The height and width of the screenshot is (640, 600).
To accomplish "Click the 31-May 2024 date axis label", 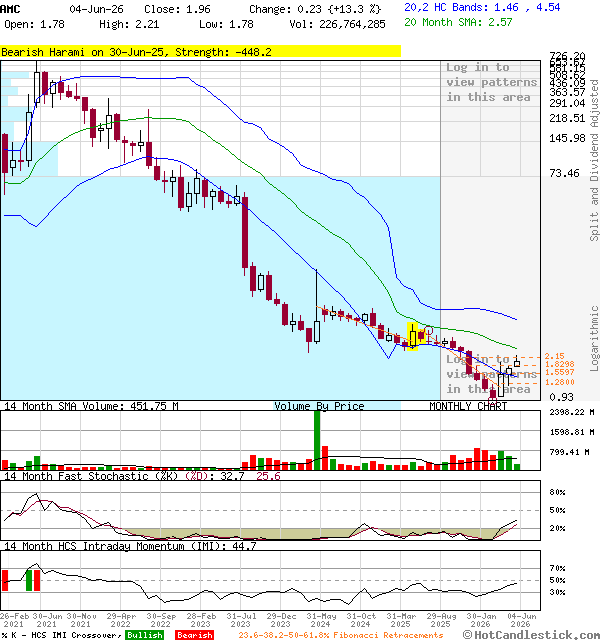I will (321, 620).
